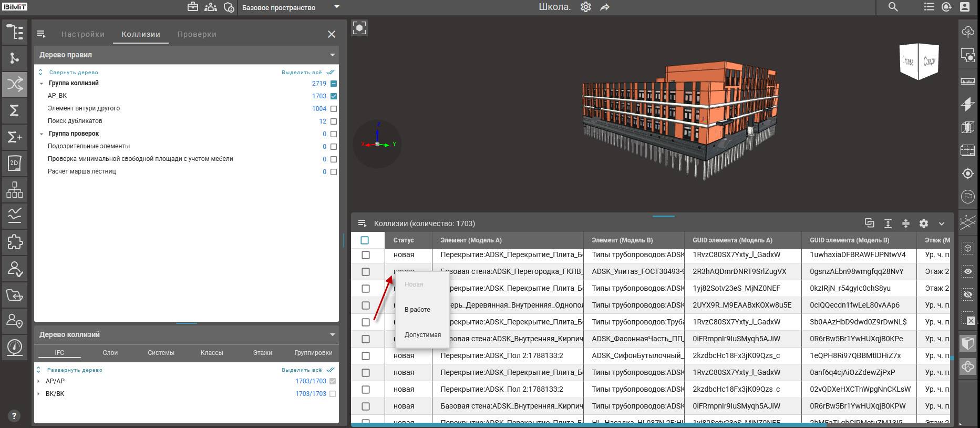Click the fit-to-view icon in viewport

pos(359,28)
